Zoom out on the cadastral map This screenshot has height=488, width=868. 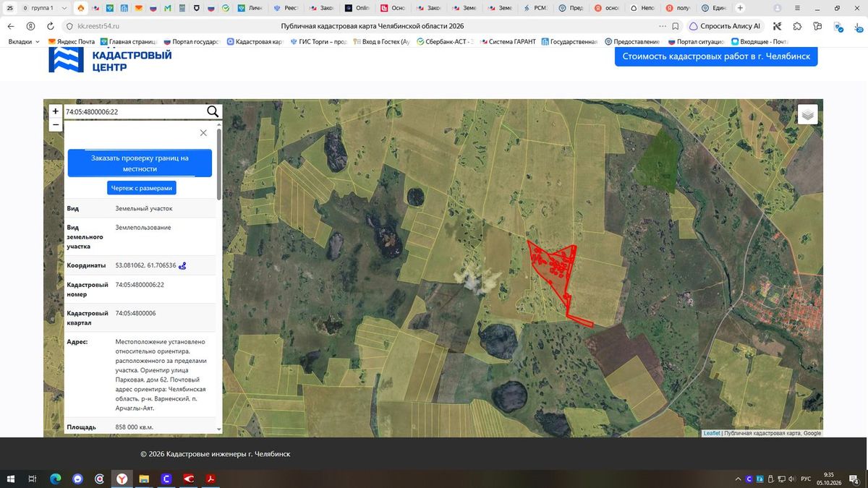tap(56, 124)
